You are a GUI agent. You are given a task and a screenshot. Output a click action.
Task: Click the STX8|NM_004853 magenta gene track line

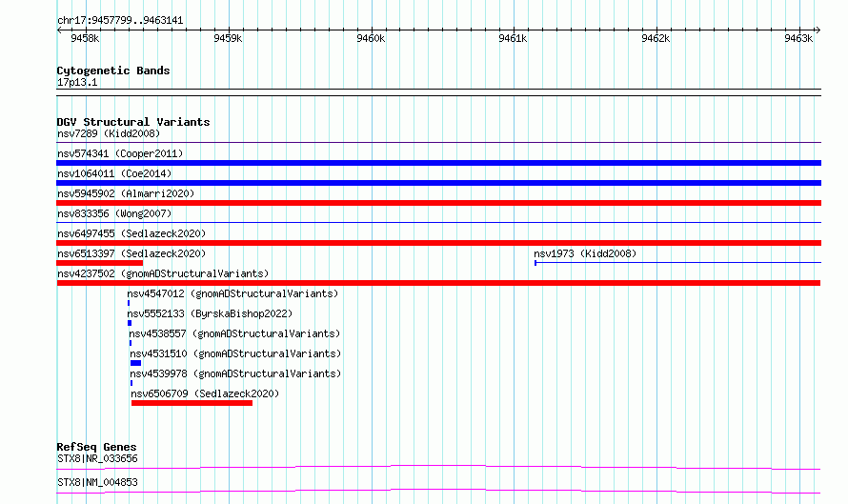(x=438, y=491)
